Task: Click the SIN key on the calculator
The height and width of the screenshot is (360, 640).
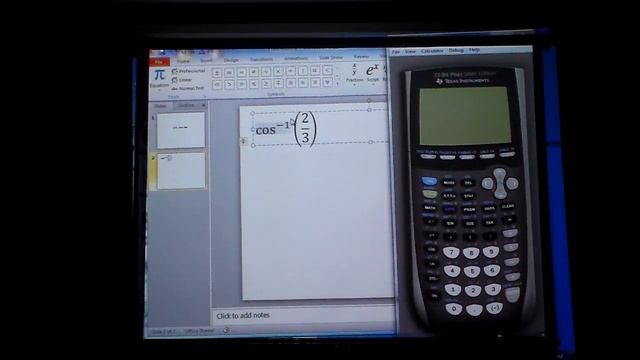Action: pyautogui.click(x=450, y=224)
